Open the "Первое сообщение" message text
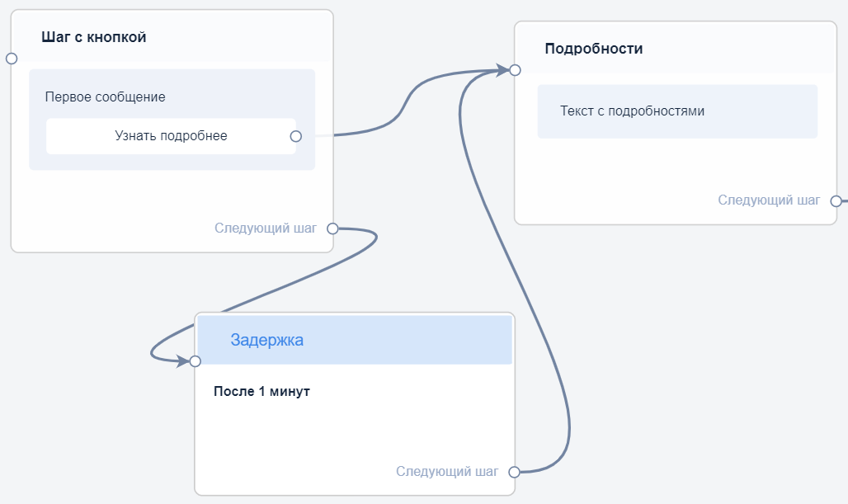The width and height of the screenshot is (848, 504). pos(105,97)
